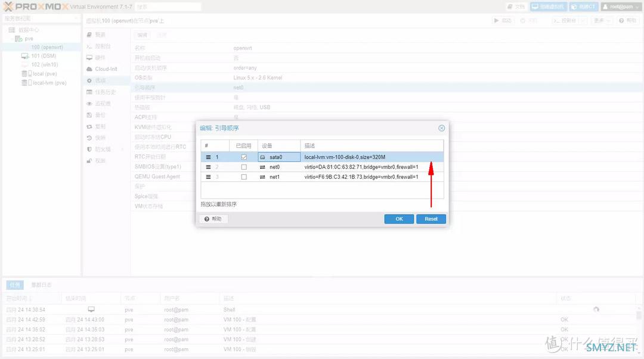Close the 引导顺序 dialog with X
This screenshot has height=359, width=644.
(x=441, y=128)
